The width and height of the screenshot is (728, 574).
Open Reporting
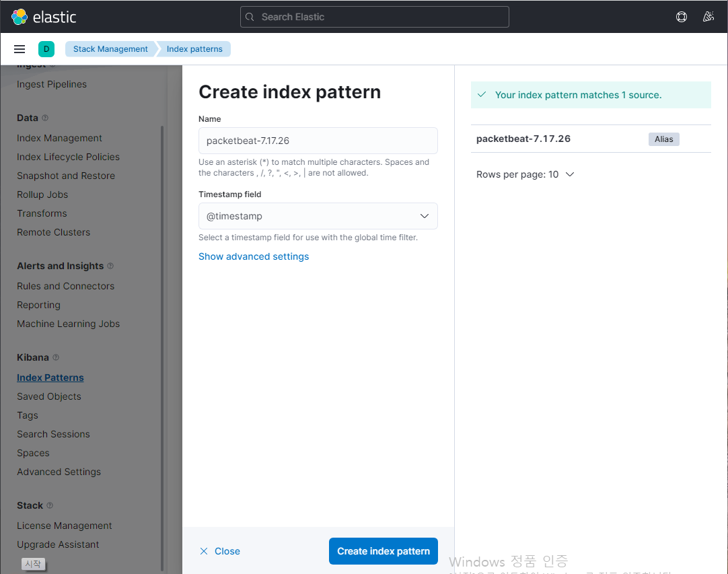tap(38, 305)
